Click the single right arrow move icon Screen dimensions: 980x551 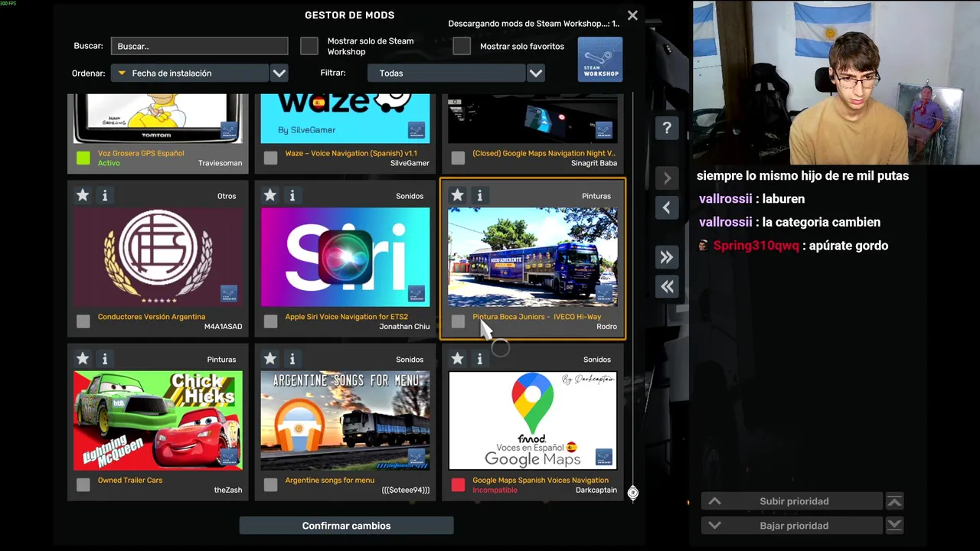(667, 178)
